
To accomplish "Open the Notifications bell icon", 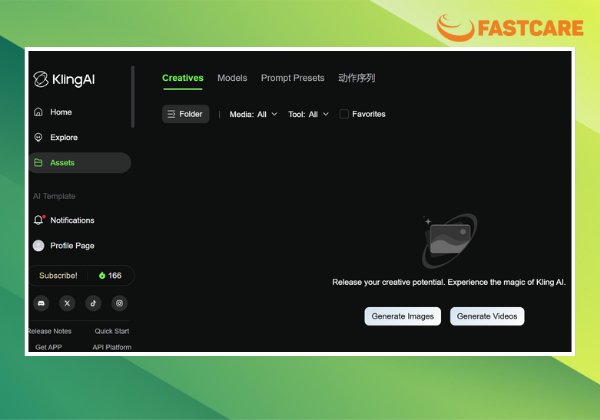I will [39, 220].
